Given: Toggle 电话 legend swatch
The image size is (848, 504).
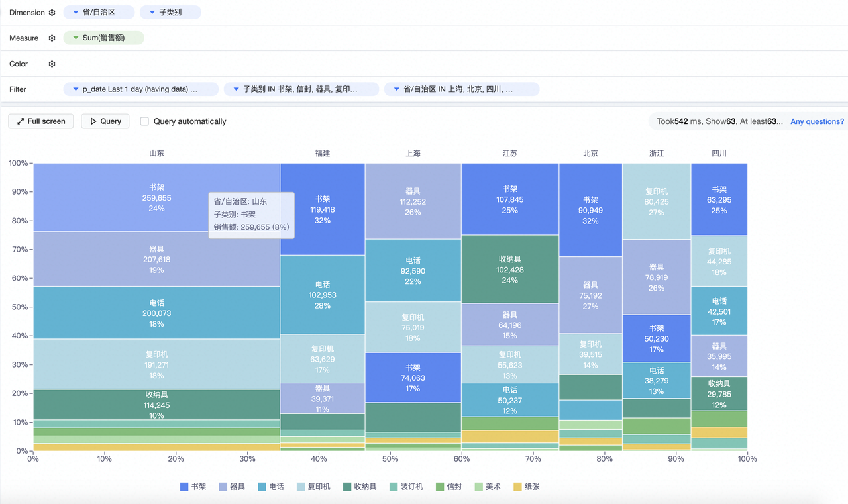Looking at the screenshot, I should pyautogui.click(x=262, y=487).
